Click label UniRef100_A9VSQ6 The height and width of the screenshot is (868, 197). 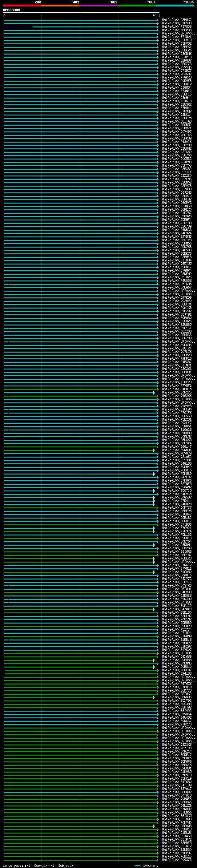(x=177, y=67)
